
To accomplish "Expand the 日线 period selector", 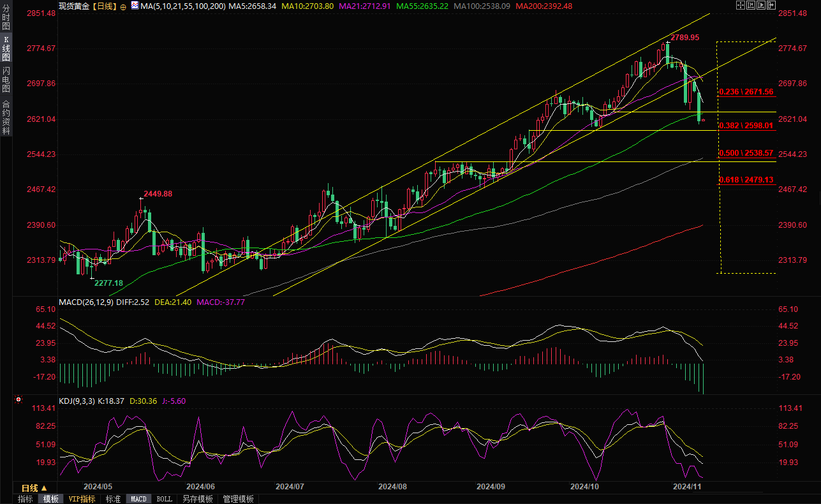I will (34, 488).
